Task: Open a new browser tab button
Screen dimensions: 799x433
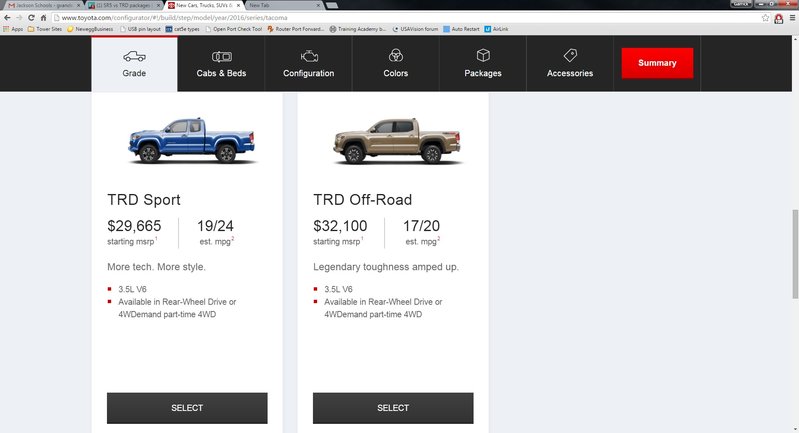Action: [332, 5]
